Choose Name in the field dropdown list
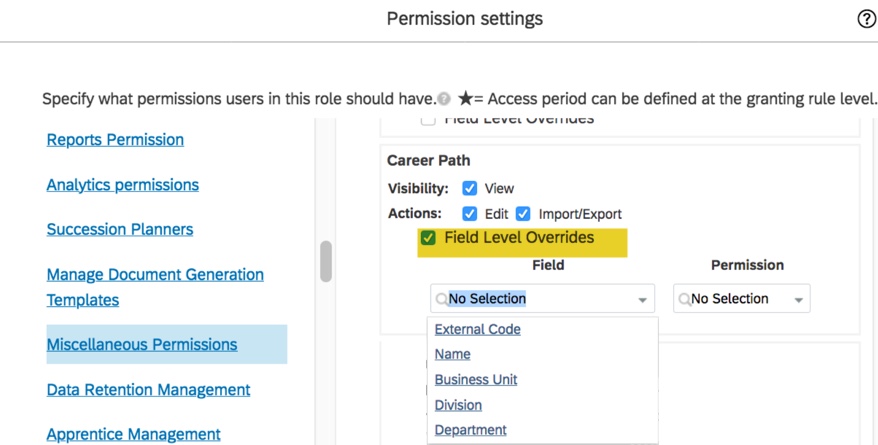 point(452,354)
